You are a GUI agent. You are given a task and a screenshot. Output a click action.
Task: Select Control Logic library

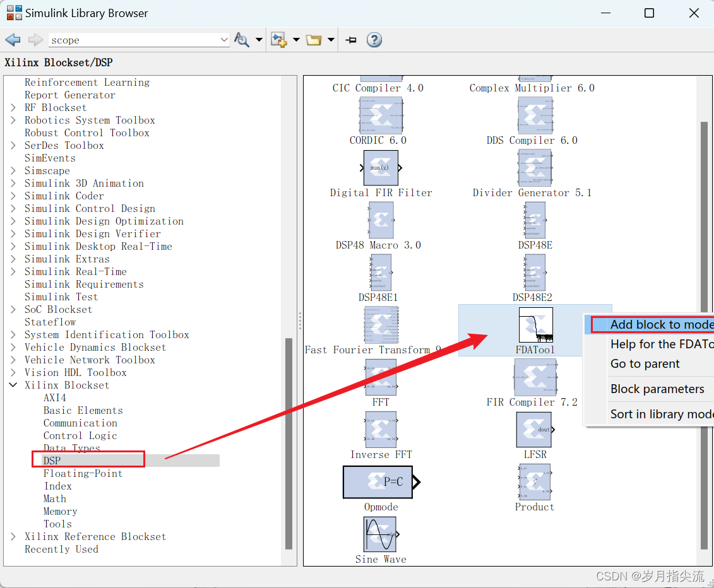coord(80,435)
